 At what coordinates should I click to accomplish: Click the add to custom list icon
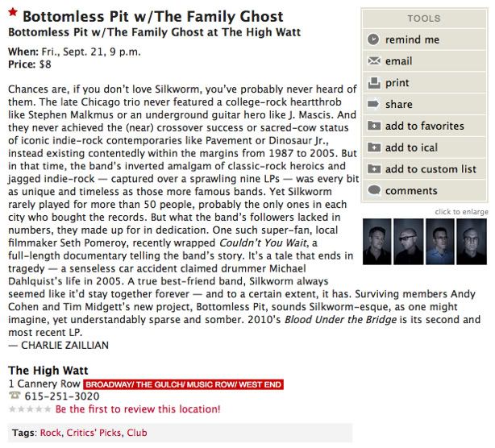(x=373, y=169)
